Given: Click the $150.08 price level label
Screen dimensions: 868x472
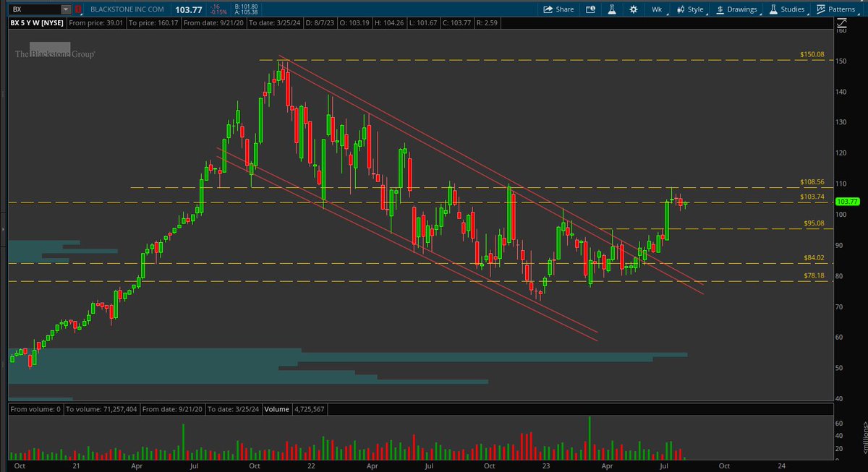Looking at the screenshot, I should [x=812, y=54].
